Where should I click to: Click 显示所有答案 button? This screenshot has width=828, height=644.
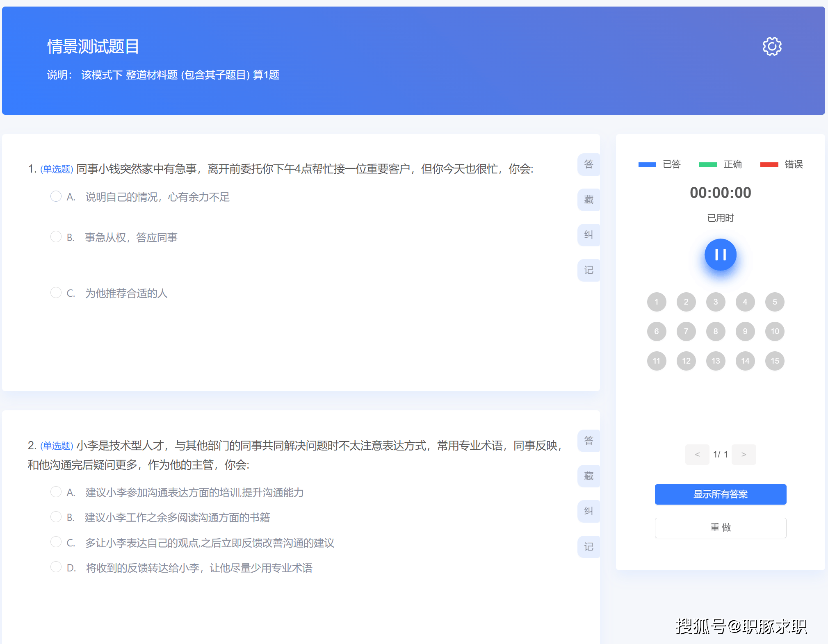tap(720, 494)
